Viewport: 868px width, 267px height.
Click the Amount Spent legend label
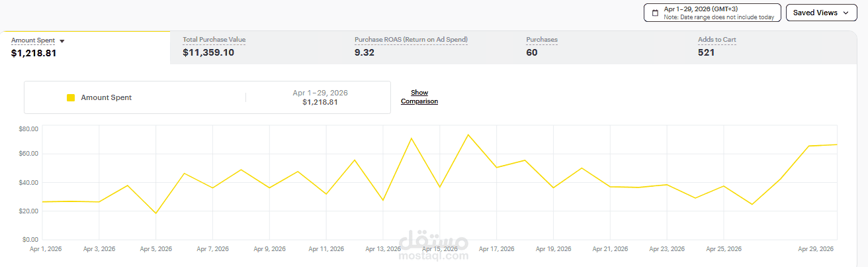[106, 97]
